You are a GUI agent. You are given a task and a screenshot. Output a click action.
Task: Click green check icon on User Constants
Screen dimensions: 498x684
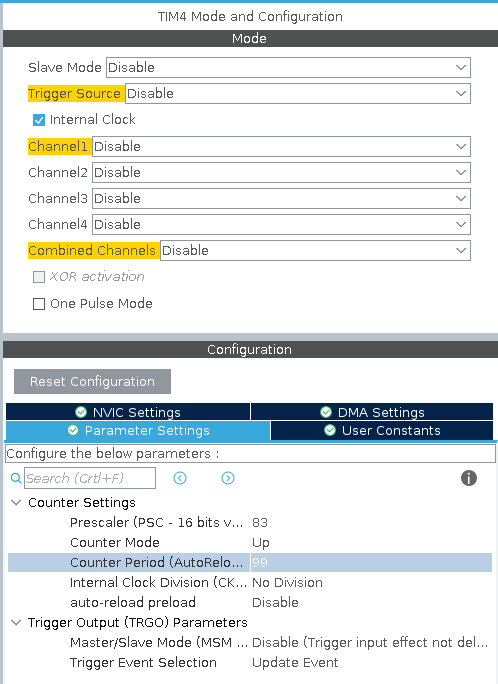click(330, 431)
